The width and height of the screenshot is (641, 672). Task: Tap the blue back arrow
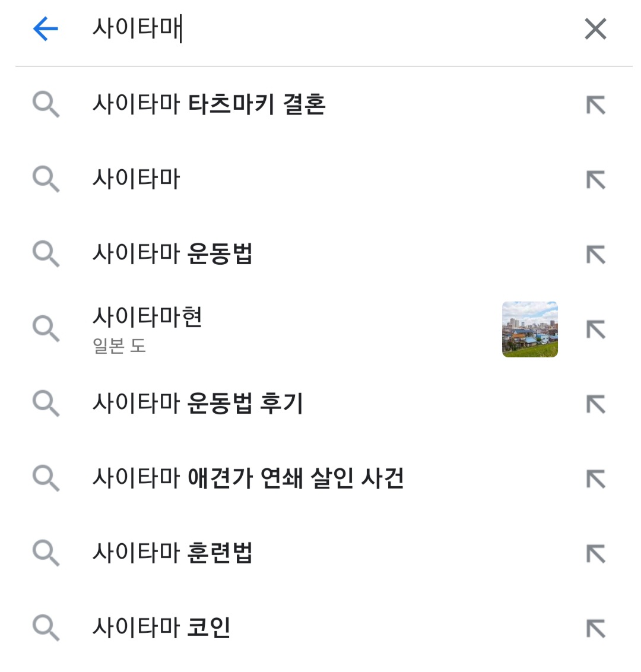coord(46,28)
